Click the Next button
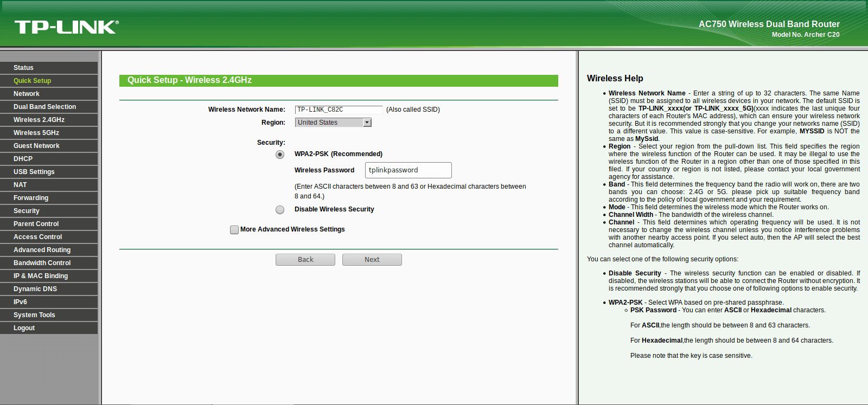 (372, 260)
